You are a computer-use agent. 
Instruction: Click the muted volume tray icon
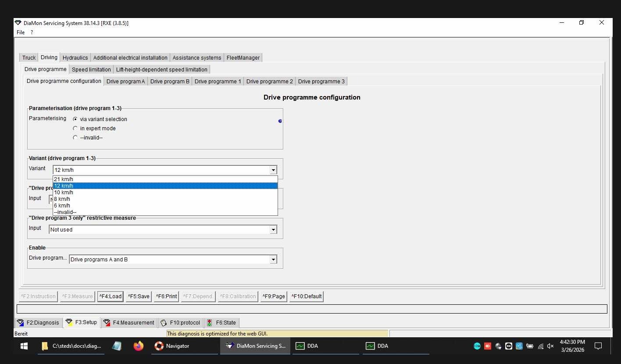click(x=550, y=346)
